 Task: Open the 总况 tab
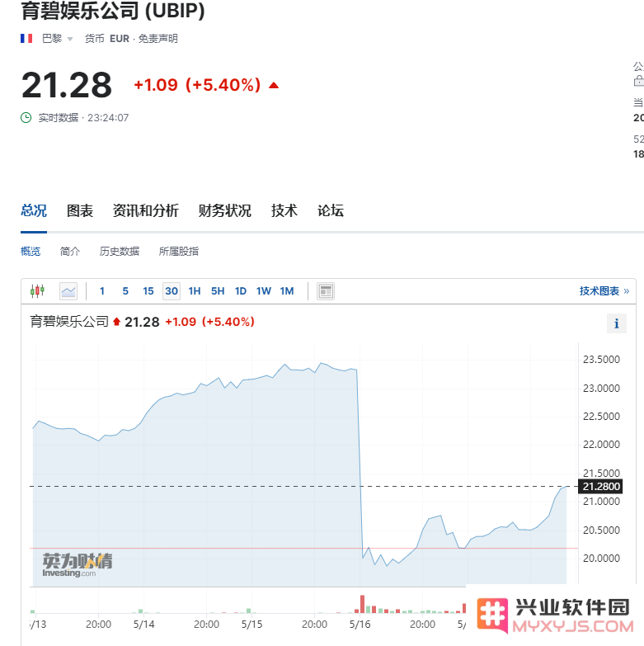(x=34, y=210)
